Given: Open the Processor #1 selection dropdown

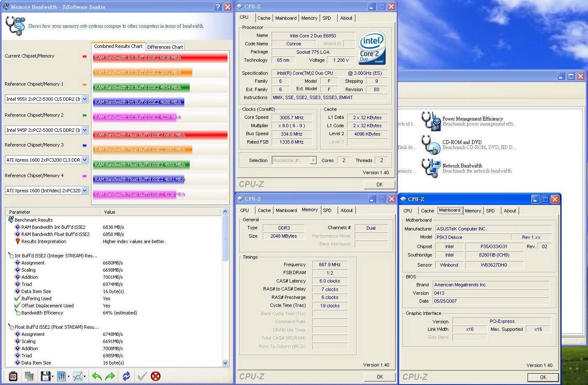Looking at the screenshot, I should 313,160.
